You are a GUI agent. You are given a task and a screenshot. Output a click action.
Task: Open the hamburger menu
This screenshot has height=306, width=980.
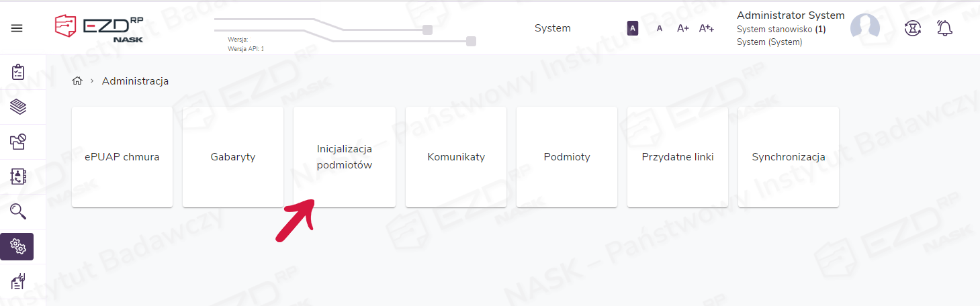click(x=17, y=28)
